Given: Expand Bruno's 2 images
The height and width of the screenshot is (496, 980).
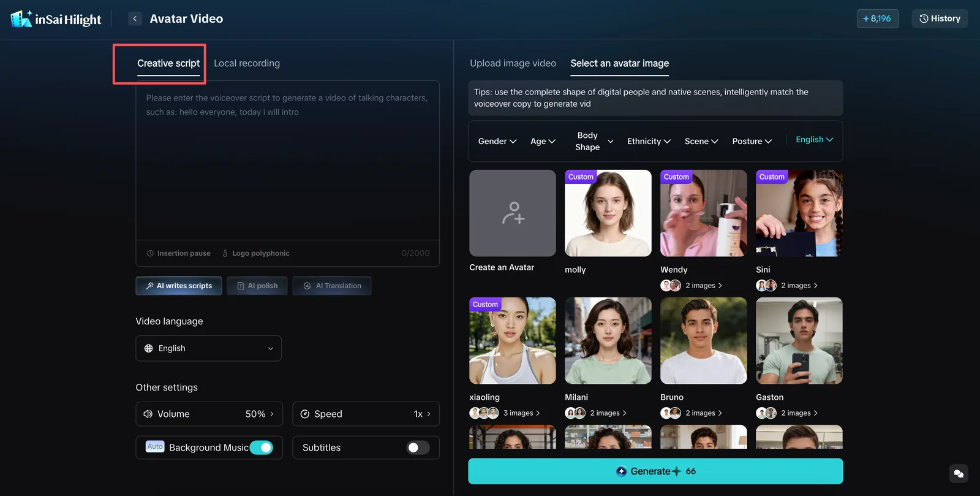Looking at the screenshot, I should click(x=692, y=413).
